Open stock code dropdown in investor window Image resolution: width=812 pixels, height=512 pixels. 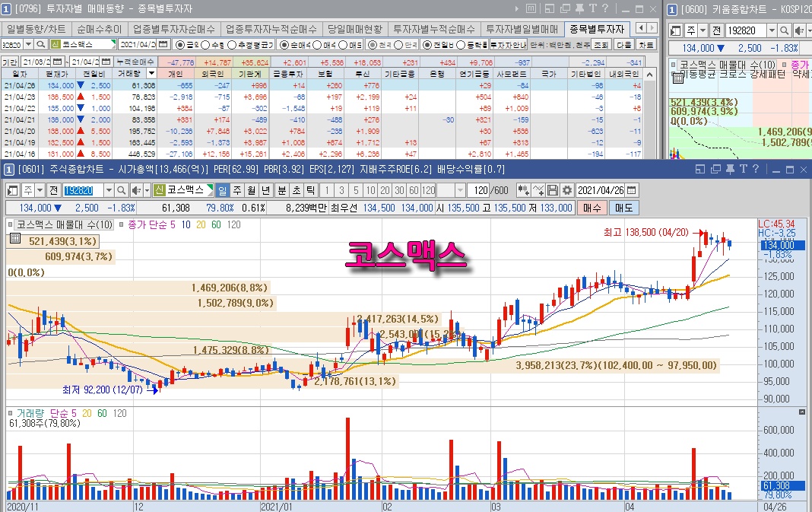pos(28,45)
